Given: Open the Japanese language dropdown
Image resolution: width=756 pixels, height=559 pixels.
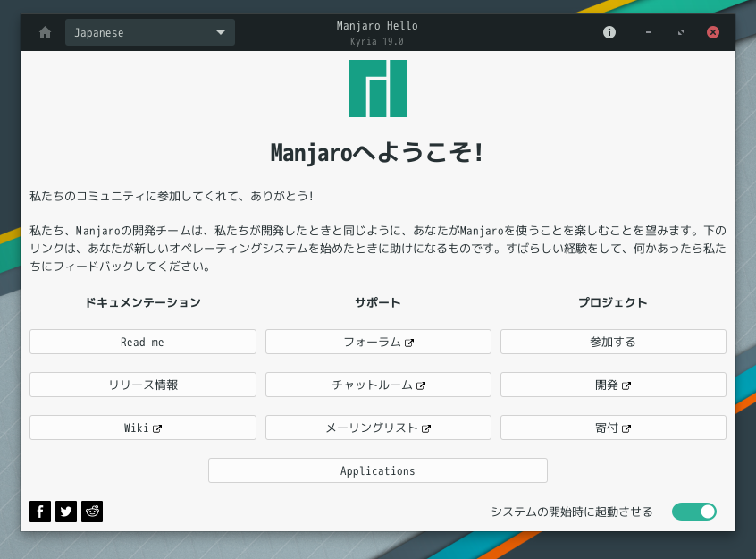Looking at the screenshot, I should 150,32.
